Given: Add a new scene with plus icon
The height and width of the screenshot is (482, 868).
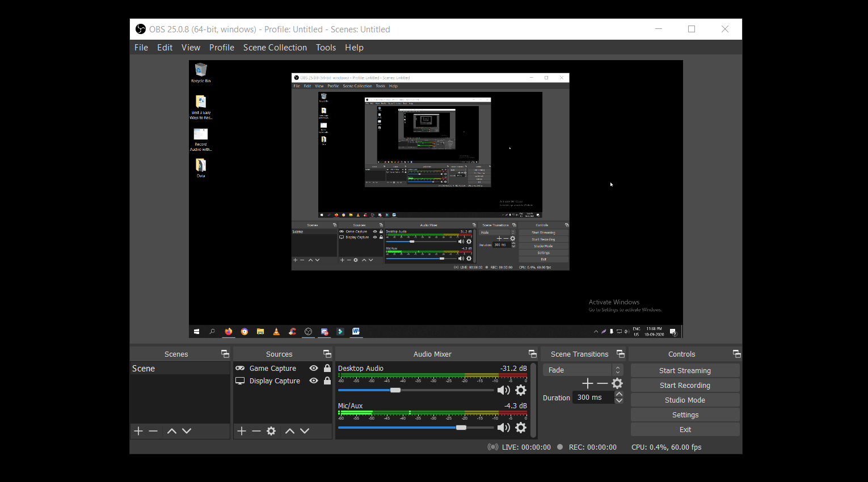Looking at the screenshot, I should (138, 431).
